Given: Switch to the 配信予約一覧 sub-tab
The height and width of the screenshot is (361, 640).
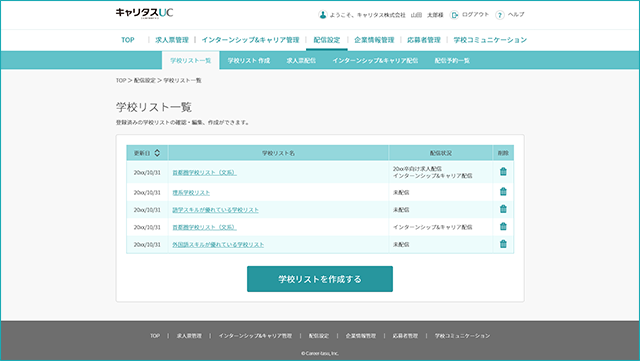Looking at the screenshot, I should pyautogui.click(x=452, y=60).
